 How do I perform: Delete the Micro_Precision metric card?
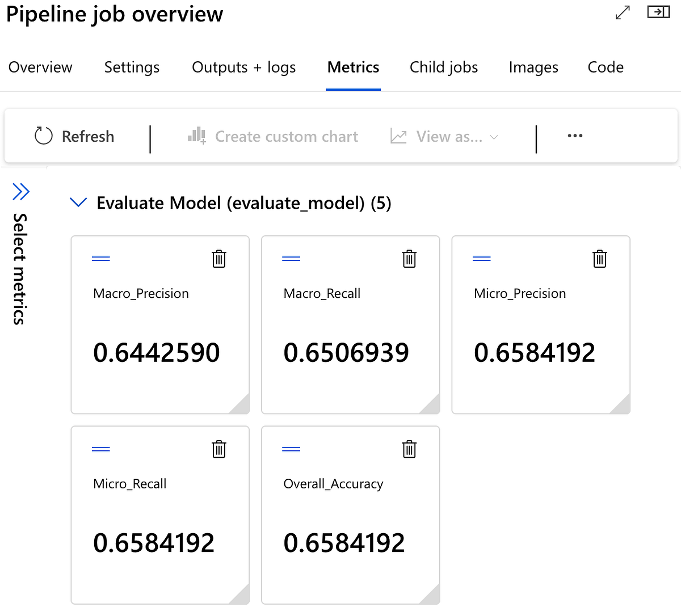(599, 259)
